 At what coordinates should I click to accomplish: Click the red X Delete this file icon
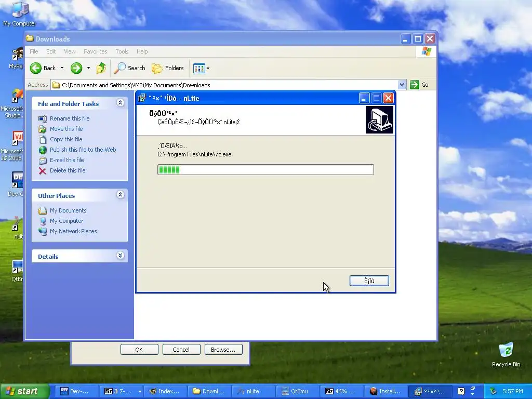43,170
